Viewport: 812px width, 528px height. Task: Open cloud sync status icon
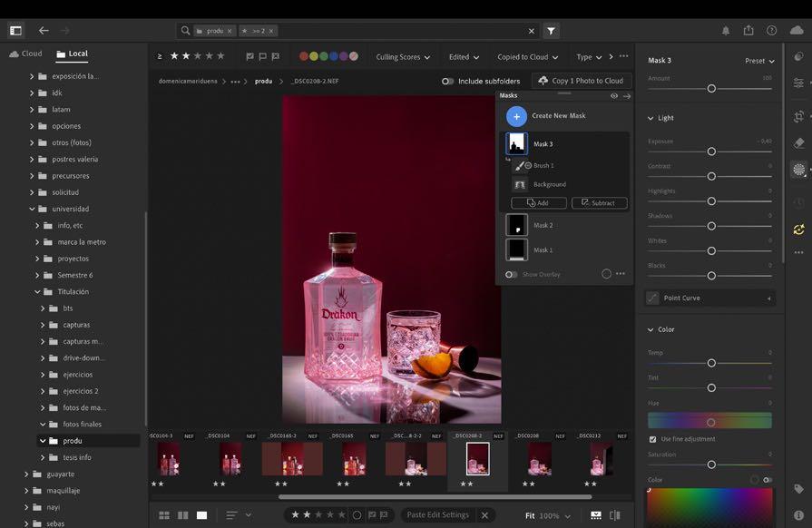click(797, 30)
